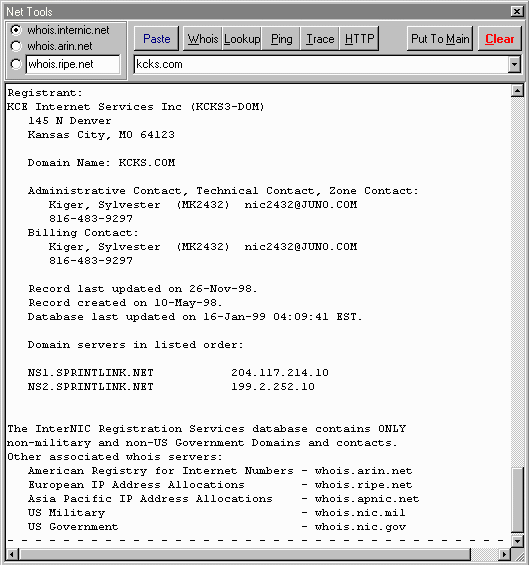Screen dimensions: 529x565
Task: Click the 'Billing Contact:' line
Action: pos(83,233)
